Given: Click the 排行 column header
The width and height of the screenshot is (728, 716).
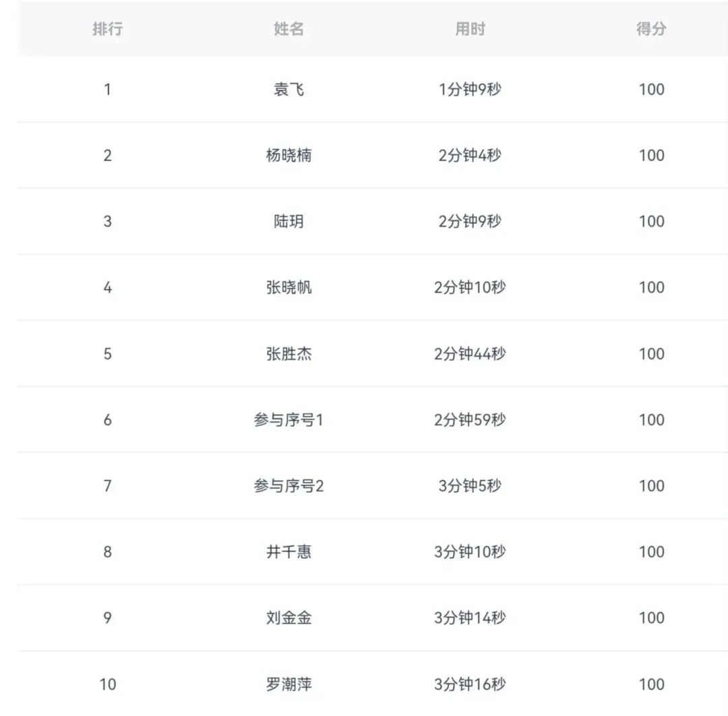Looking at the screenshot, I should click(107, 29).
